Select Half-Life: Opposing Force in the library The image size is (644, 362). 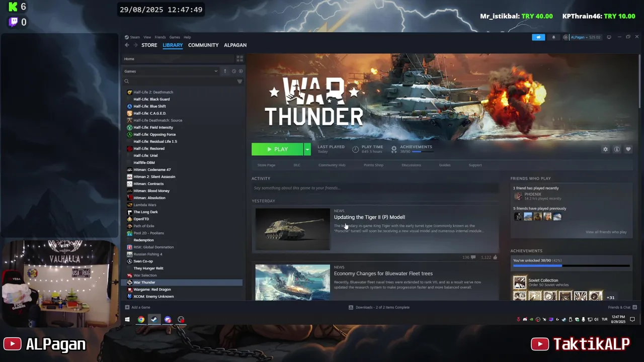tap(154, 134)
